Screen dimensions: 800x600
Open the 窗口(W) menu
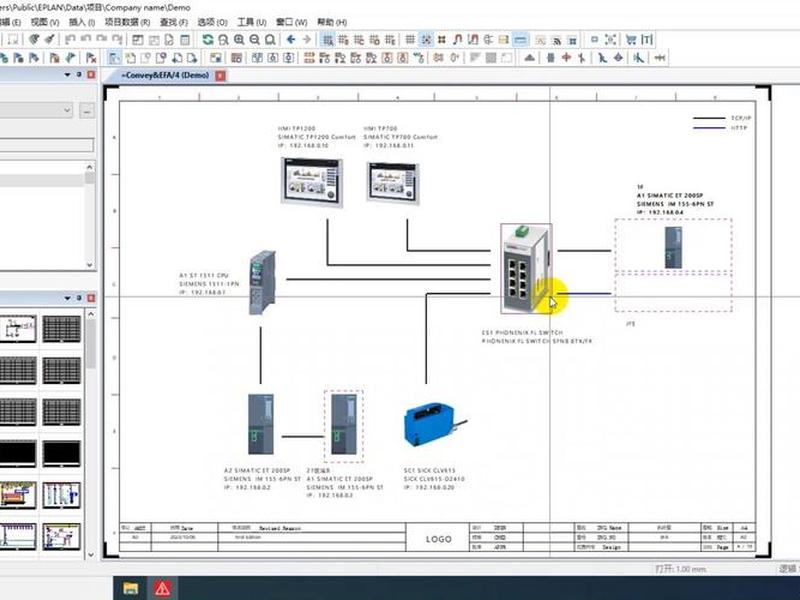point(291,22)
